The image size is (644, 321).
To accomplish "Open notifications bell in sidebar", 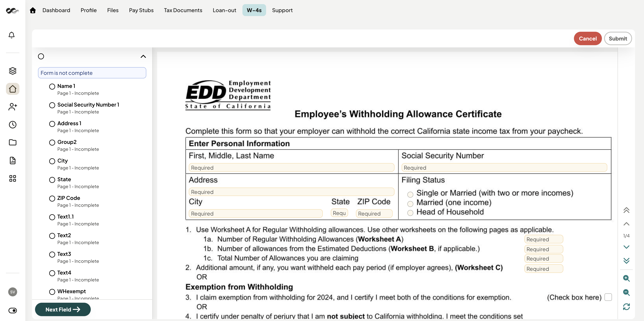I will pos(12,35).
